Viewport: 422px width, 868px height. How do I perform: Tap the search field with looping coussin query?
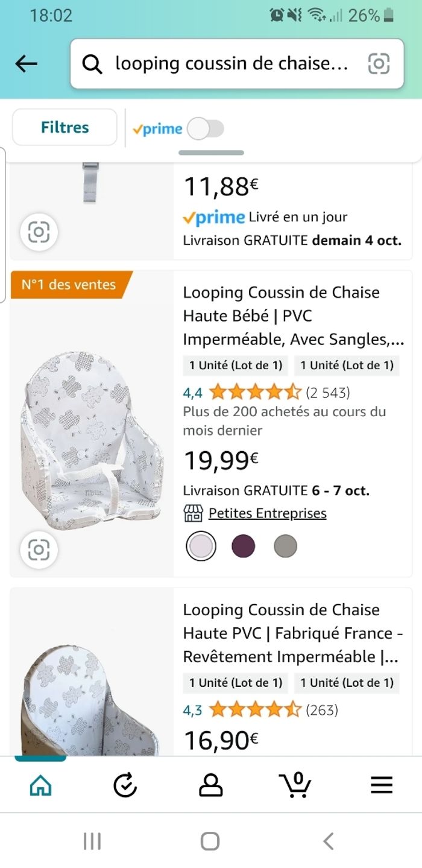click(x=231, y=63)
